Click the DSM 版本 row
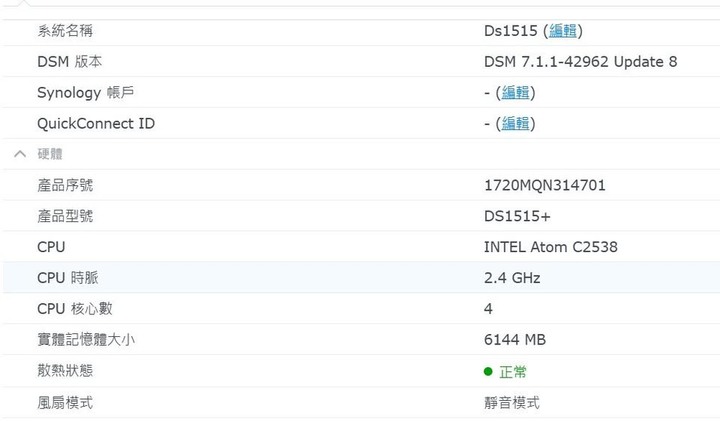The image size is (720, 421). (361, 61)
